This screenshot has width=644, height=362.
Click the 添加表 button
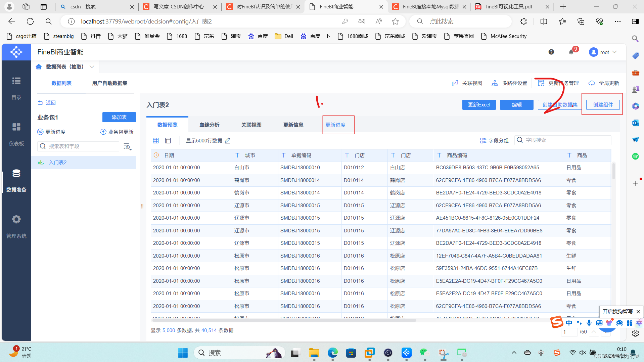[119, 117]
